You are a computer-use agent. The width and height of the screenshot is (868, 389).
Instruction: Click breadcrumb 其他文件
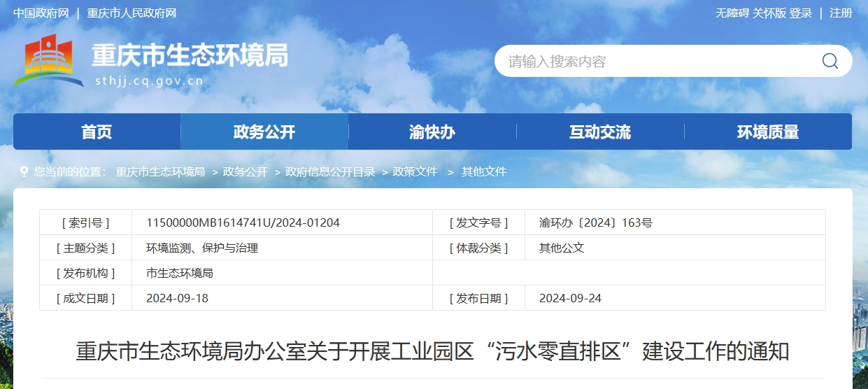(x=484, y=171)
